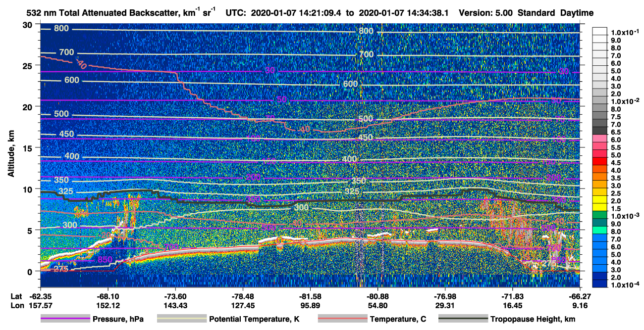
Task: Click longitude value '9.16'
Action: click(x=580, y=305)
